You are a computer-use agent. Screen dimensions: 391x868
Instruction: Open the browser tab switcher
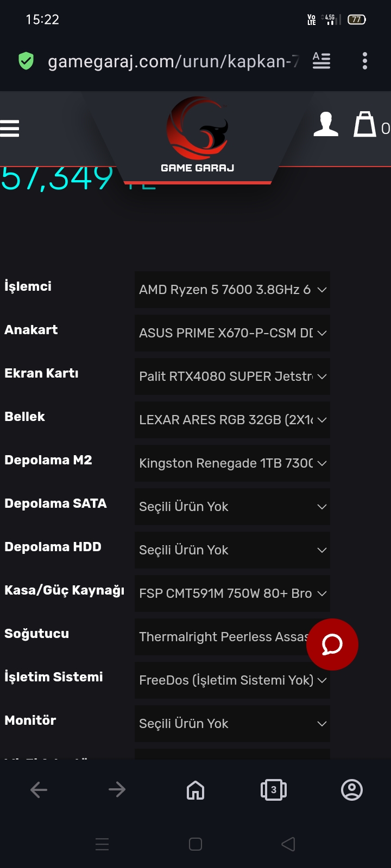point(274,790)
